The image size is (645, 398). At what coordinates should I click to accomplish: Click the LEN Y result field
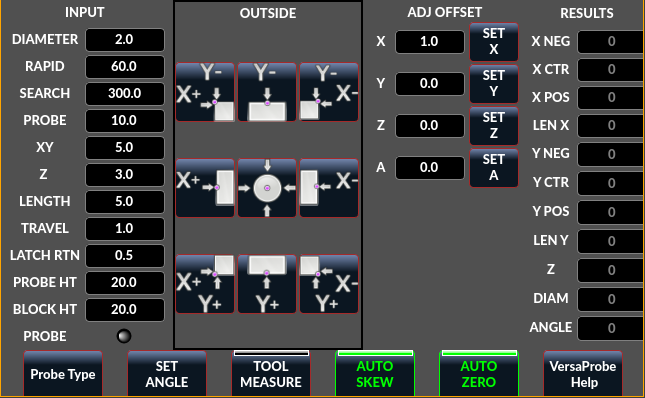[x=611, y=241]
